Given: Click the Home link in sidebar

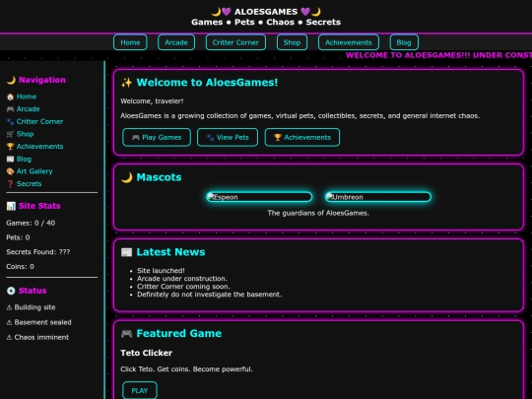Looking at the screenshot, I should coord(27,97).
